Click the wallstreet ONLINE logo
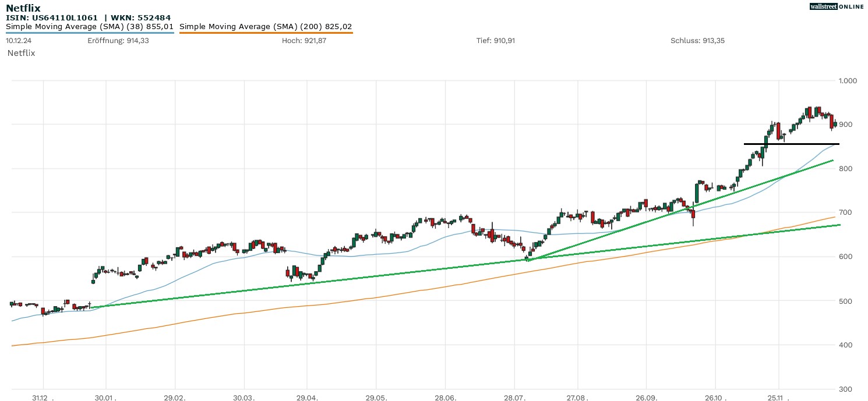The height and width of the screenshot is (401, 868). click(x=837, y=6)
